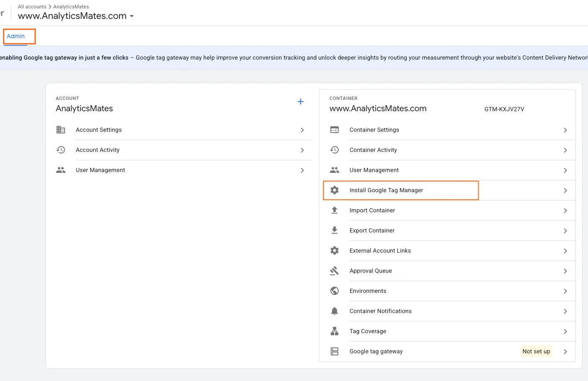The image size is (588, 381).
Task: Select External Account Links
Action: [447, 251]
